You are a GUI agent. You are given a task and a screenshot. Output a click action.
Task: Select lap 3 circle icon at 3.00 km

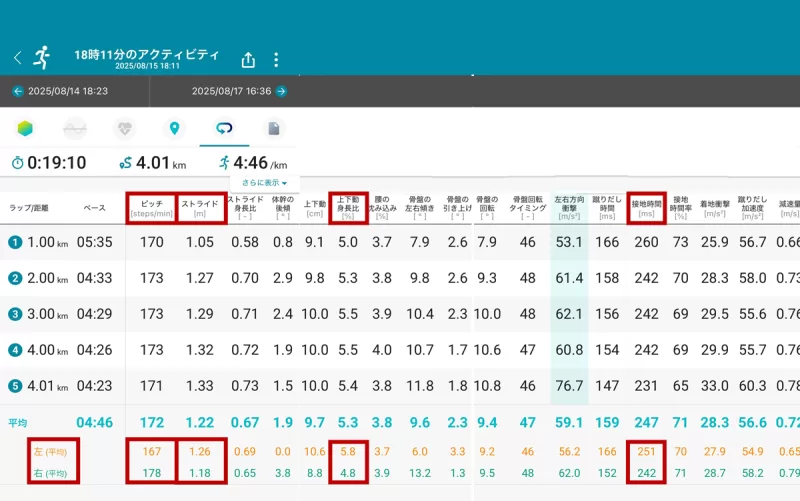coord(15,314)
